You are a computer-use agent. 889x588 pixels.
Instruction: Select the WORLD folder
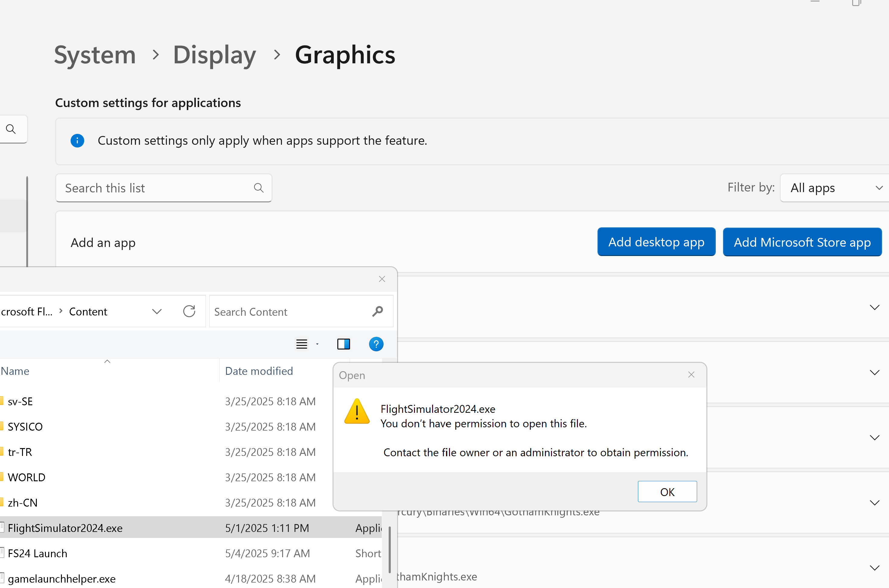(26, 477)
